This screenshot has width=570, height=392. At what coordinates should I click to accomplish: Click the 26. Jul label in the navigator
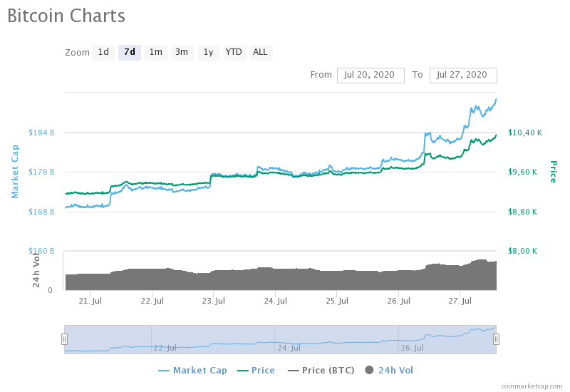coord(413,348)
